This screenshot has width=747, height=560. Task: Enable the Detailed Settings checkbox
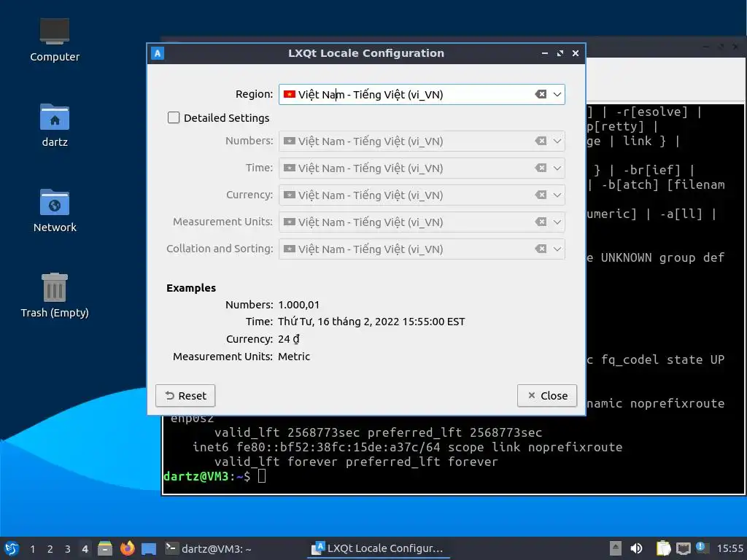[174, 117]
